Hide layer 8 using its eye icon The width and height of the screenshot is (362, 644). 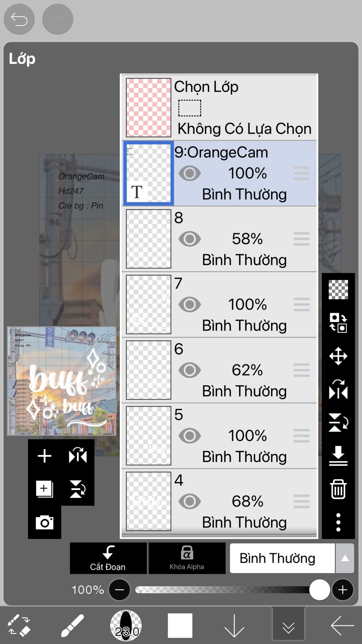click(189, 239)
